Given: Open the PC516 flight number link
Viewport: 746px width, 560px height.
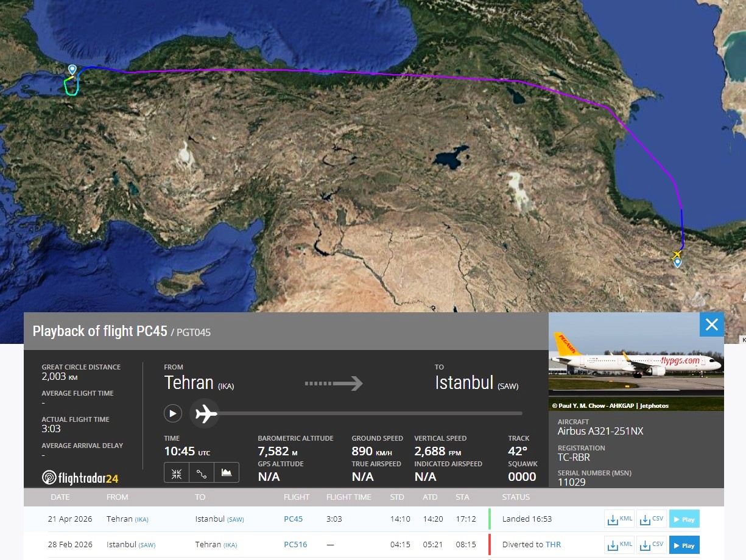Looking at the screenshot, I should coord(295,545).
